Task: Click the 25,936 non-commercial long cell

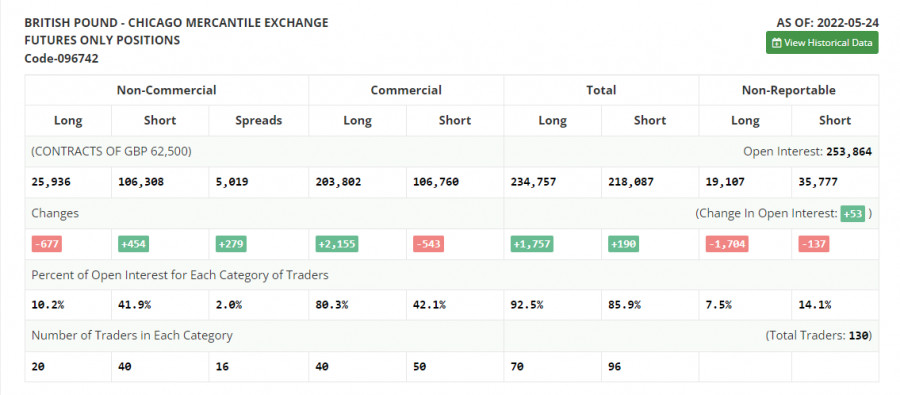Action: pyautogui.click(x=68, y=183)
